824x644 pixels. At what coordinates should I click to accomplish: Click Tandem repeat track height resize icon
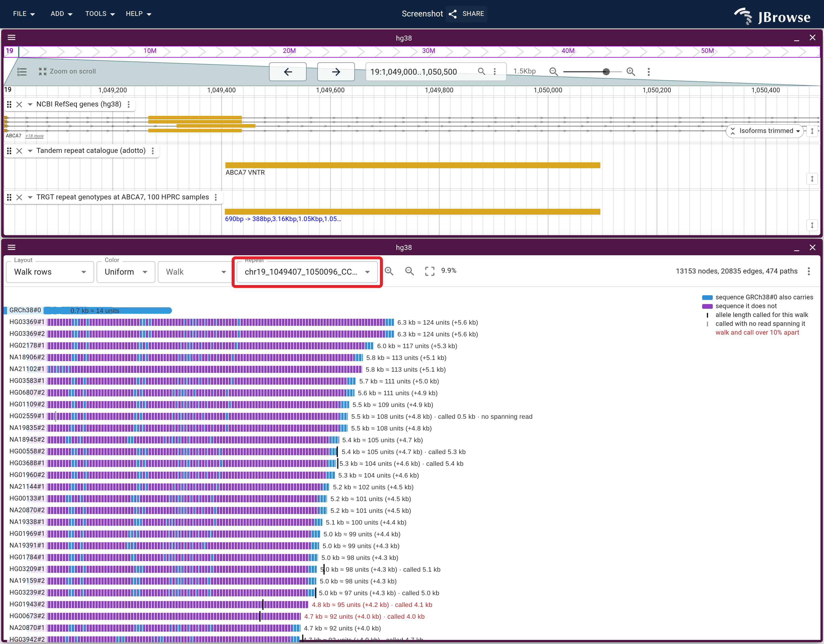812,179
